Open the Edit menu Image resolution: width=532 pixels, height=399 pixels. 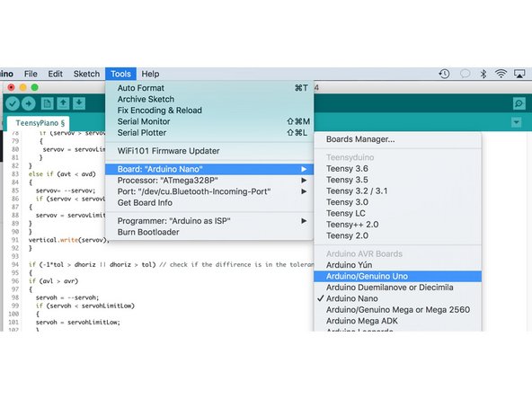(x=56, y=74)
